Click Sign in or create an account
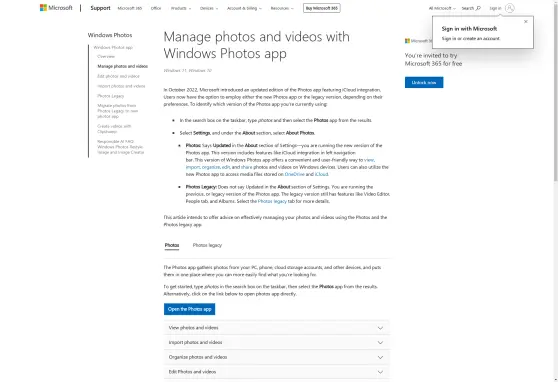The width and height of the screenshot is (558, 382). (x=471, y=38)
